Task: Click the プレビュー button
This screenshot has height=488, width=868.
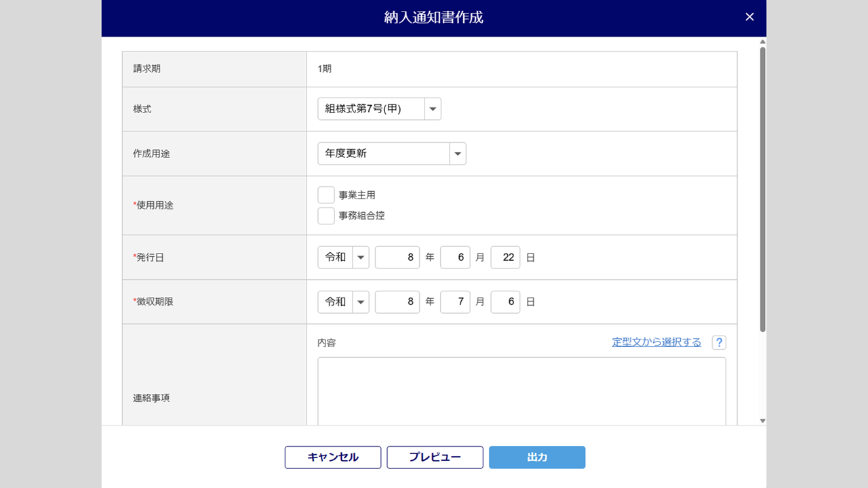Action: 435,457
